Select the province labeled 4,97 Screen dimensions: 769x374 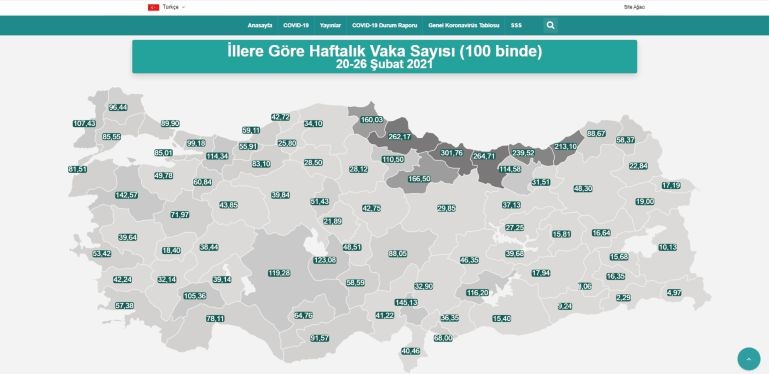[x=674, y=293]
